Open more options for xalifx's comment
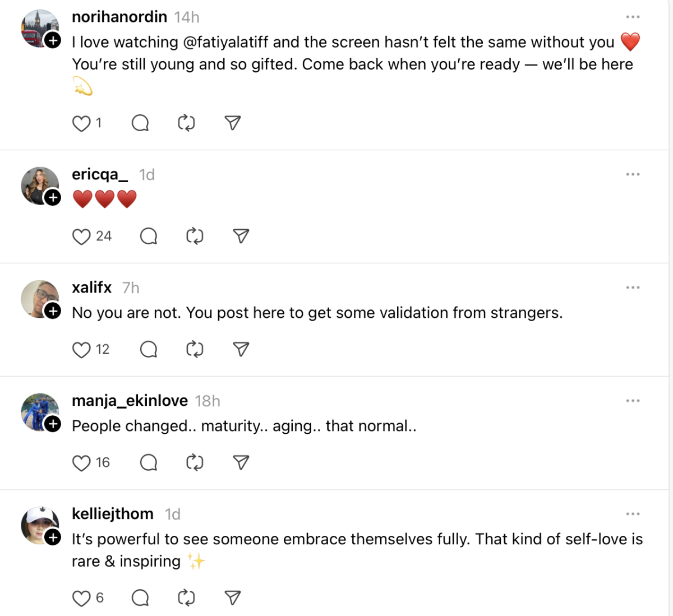 point(633,288)
